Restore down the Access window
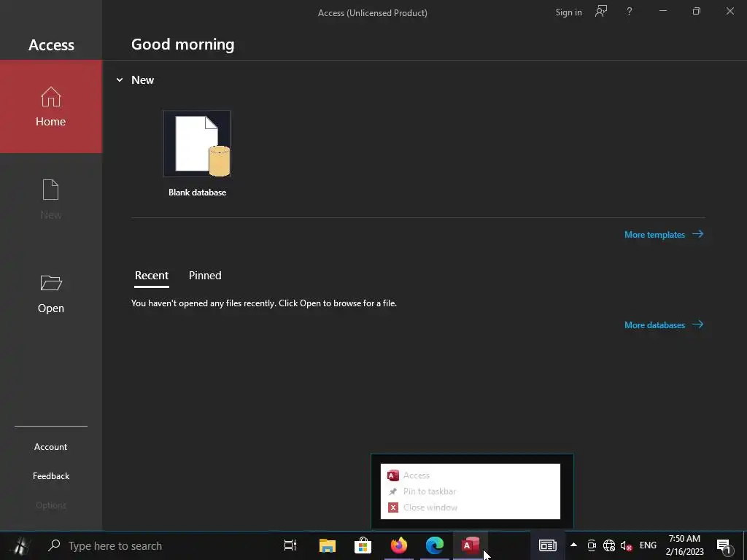Image resolution: width=747 pixels, height=560 pixels. coord(697,11)
